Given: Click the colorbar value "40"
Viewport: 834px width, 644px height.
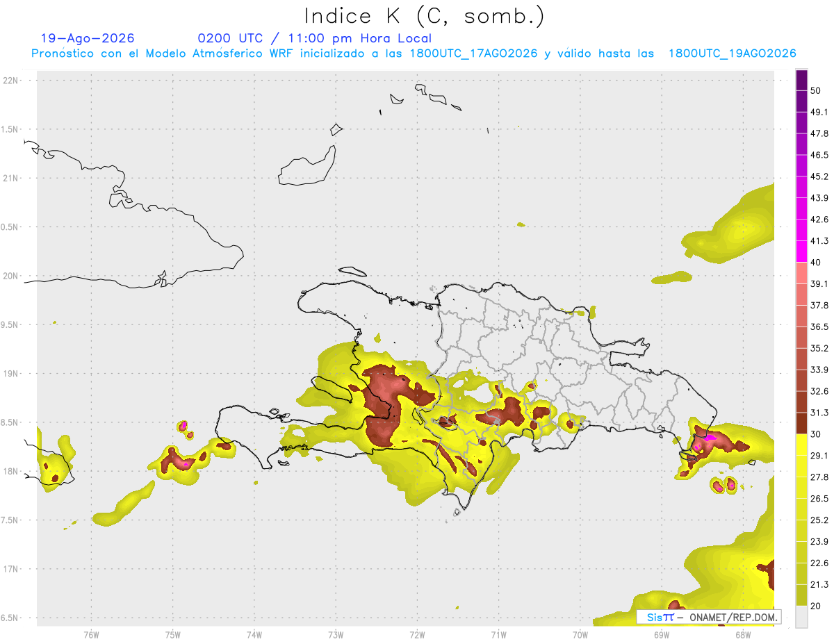Looking at the screenshot, I should [816, 263].
